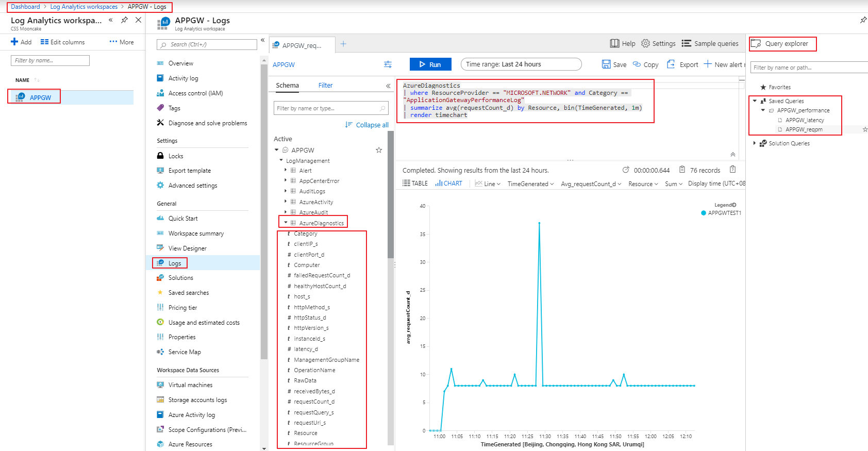This screenshot has width=868, height=451.
Task: Open Logs in the sidebar menu
Action: (175, 263)
